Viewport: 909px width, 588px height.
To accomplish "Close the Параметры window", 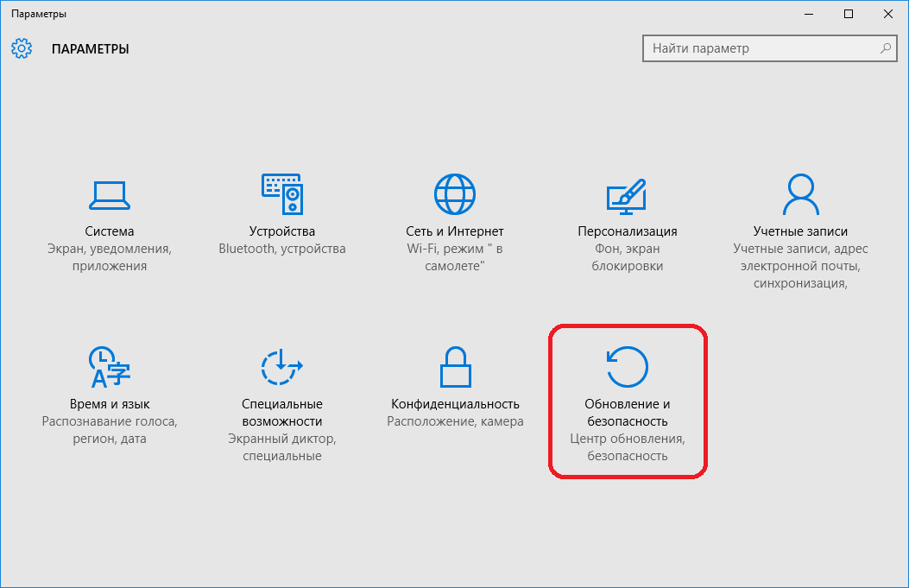I will tap(888, 14).
